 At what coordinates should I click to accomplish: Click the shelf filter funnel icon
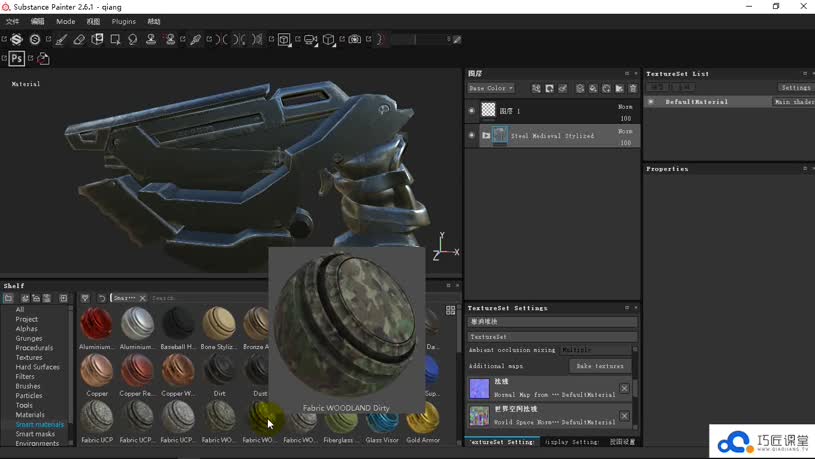(x=85, y=298)
